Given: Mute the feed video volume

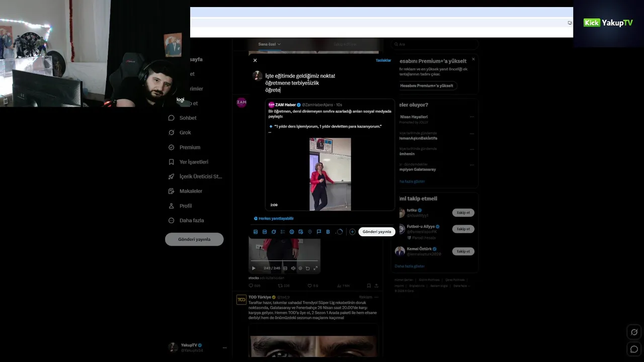Looking at the screenshot, I should pyautogui.click(x=293, y=268).
